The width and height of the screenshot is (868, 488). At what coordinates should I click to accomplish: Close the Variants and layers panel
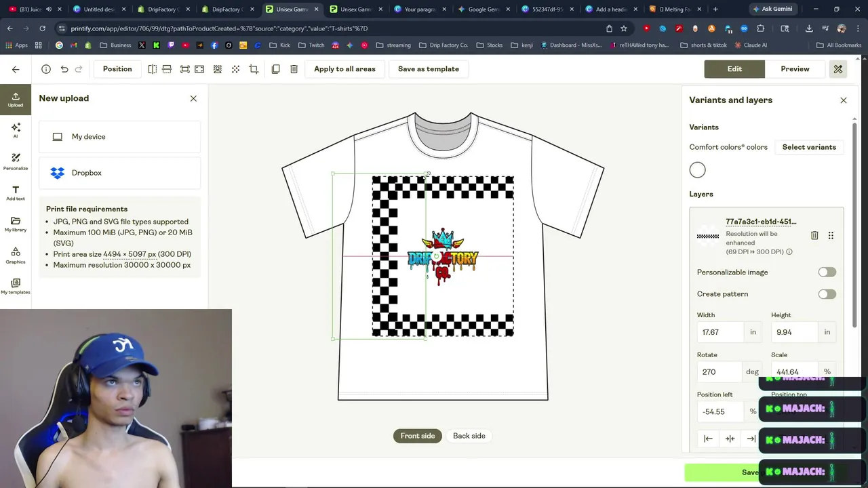click(x=844, y=100)
